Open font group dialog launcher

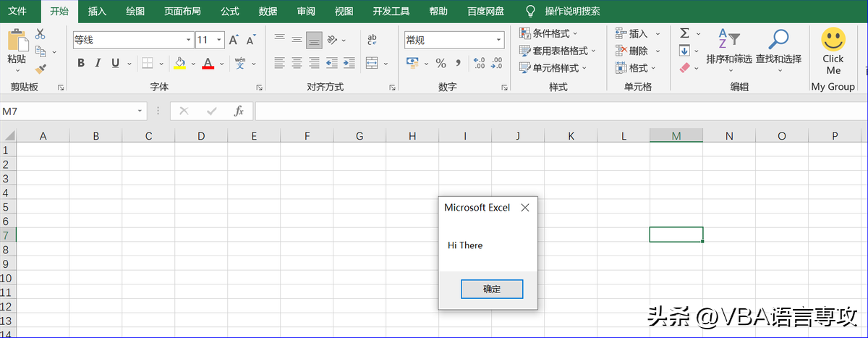click(259, 88)
